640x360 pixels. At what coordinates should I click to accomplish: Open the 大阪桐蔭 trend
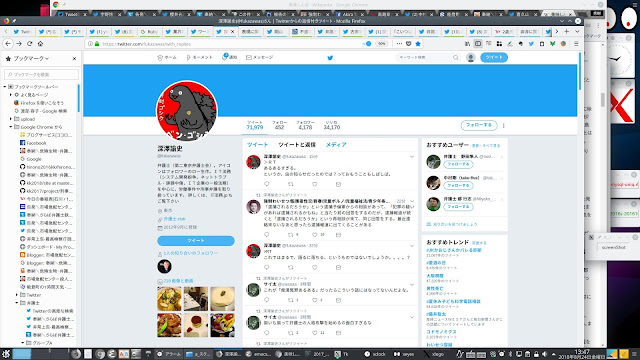coord(435,276)
